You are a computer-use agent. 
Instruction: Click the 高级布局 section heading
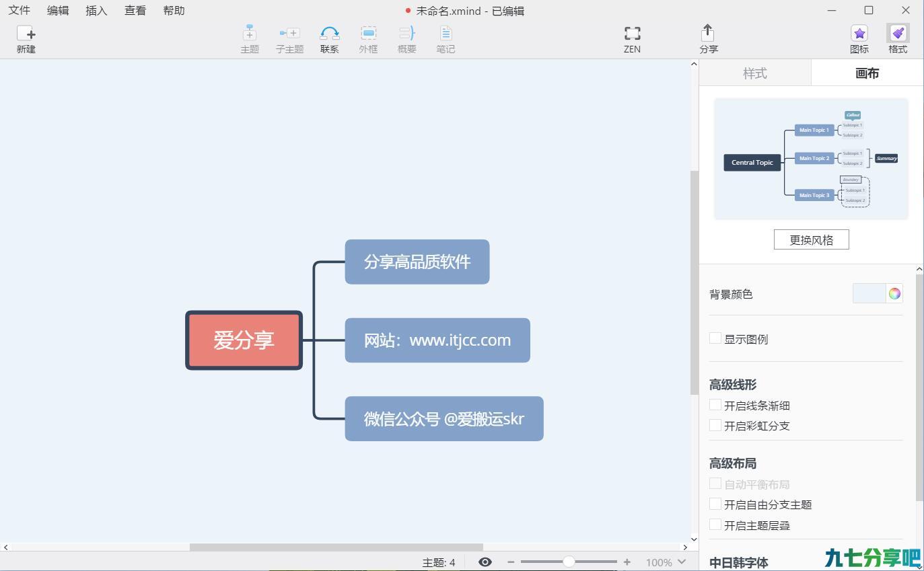733,463
